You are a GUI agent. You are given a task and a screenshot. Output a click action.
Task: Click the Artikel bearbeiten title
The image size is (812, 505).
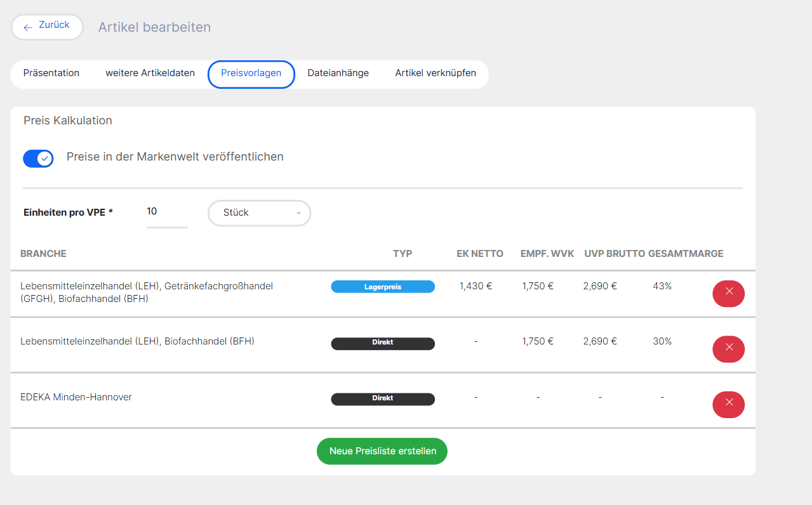[x=154, y=27]
